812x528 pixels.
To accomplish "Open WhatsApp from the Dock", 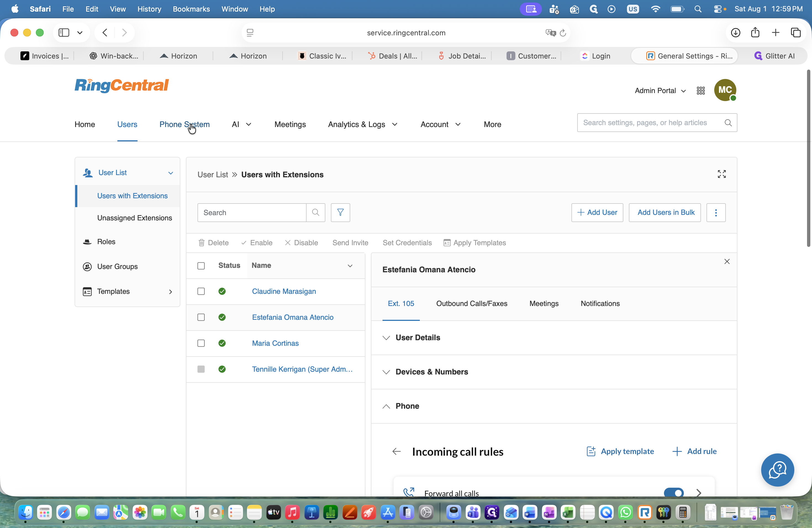I will click(x=626, y=512).
